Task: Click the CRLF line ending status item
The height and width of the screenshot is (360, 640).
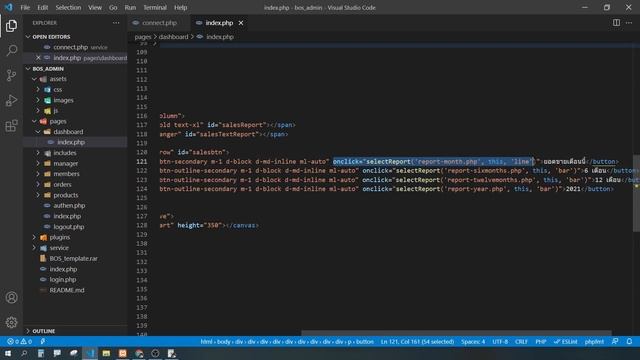Action: click(x=521, y=341)
